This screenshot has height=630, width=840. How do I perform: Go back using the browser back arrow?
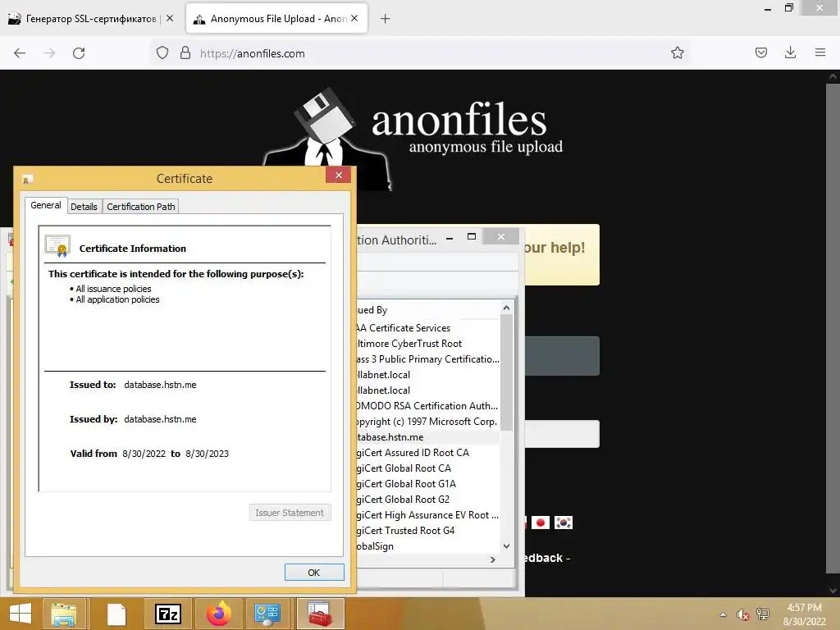(x=20, y=53)
